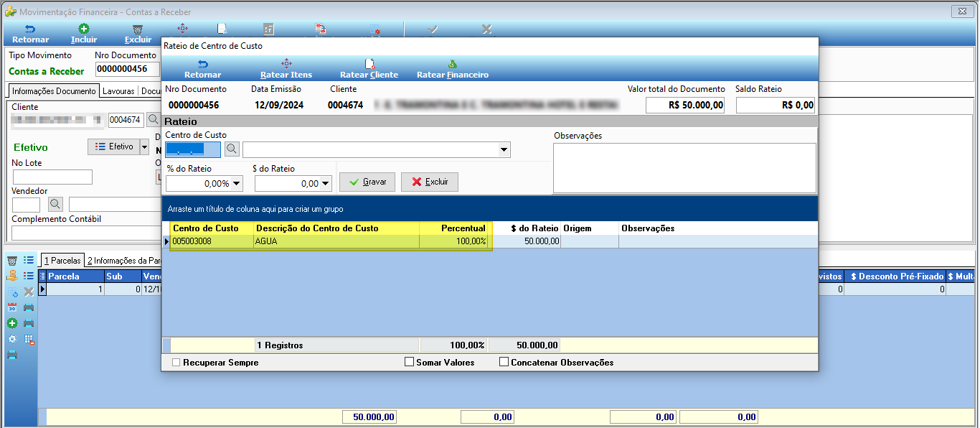The height and width of the screenshot is (428, 980).
Task: Select the Informações Documento tab
Action: click(54, 91)
